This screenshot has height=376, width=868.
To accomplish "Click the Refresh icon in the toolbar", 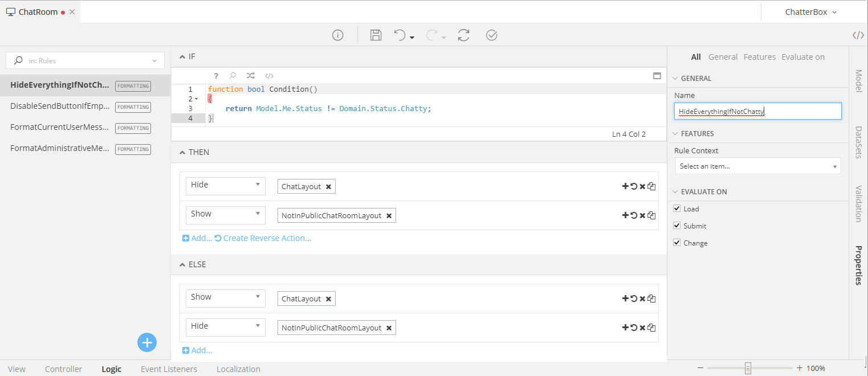I will 463,35.
